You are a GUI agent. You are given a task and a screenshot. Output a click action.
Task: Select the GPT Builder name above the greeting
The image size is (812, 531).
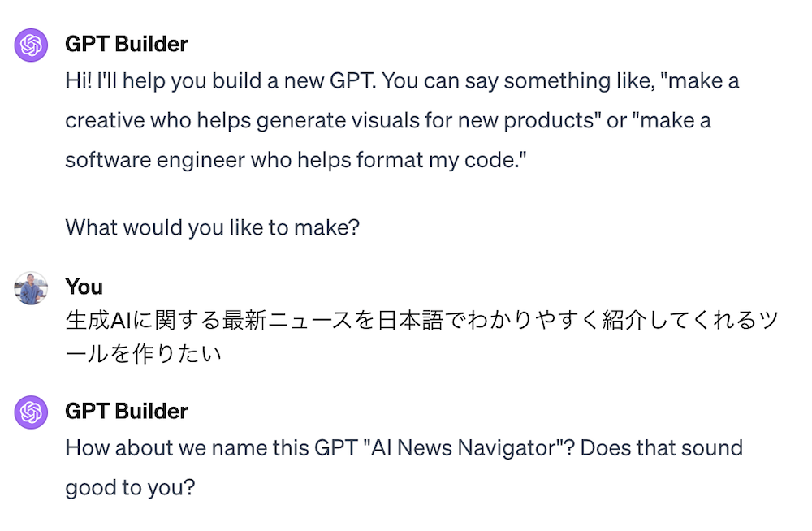pyautogui.click(x=127, y=44)
